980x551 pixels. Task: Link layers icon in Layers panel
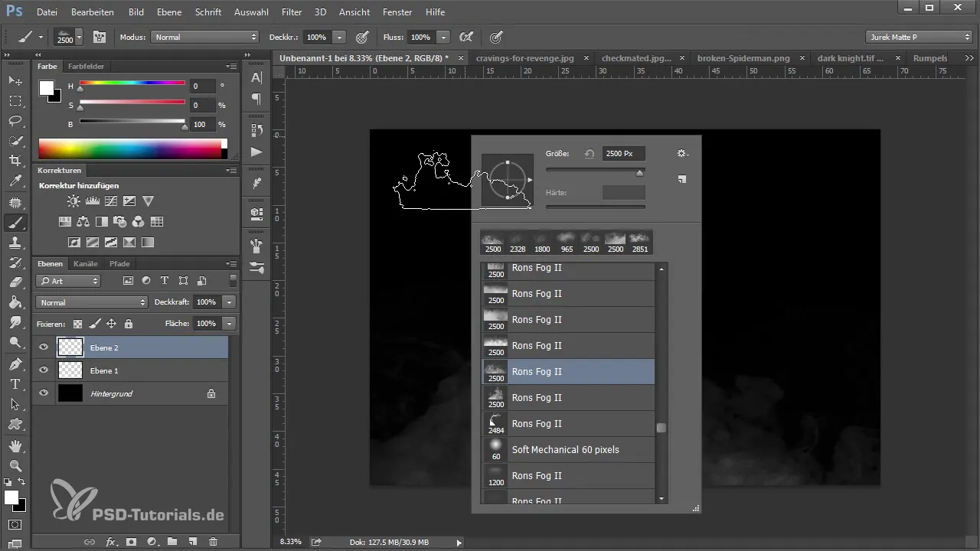[90, 542]
